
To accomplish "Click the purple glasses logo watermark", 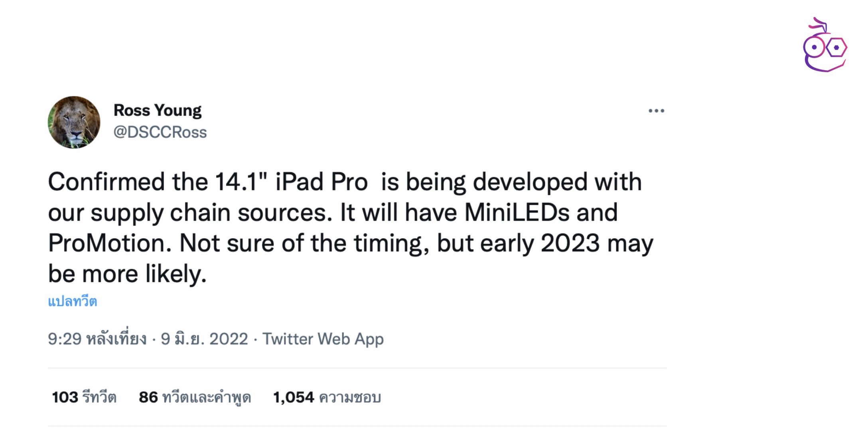I will pos(825,45).
